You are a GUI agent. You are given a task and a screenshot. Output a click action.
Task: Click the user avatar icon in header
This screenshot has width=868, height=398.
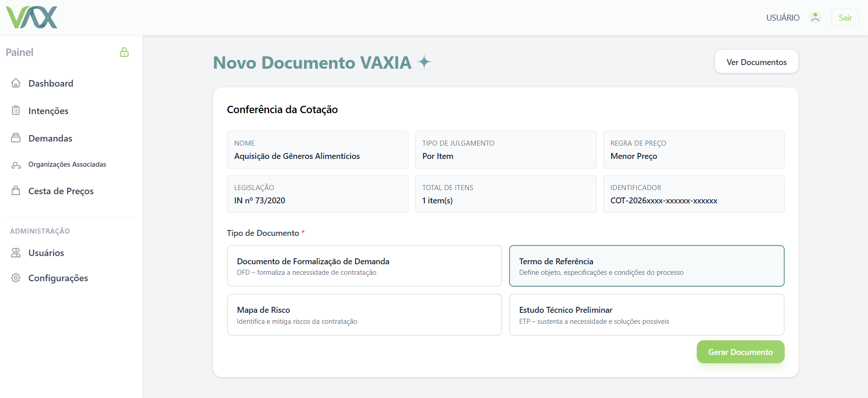815,17
